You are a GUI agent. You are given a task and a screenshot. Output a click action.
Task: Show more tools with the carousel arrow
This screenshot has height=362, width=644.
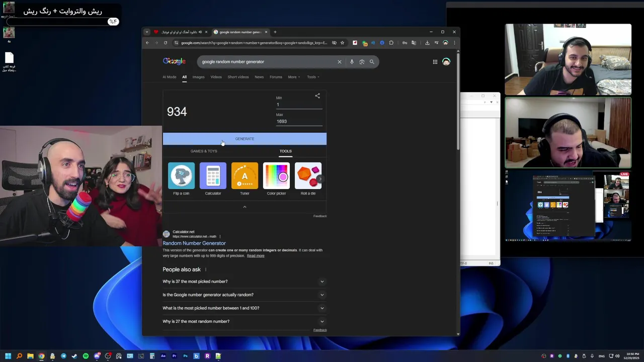click(319, 178)
